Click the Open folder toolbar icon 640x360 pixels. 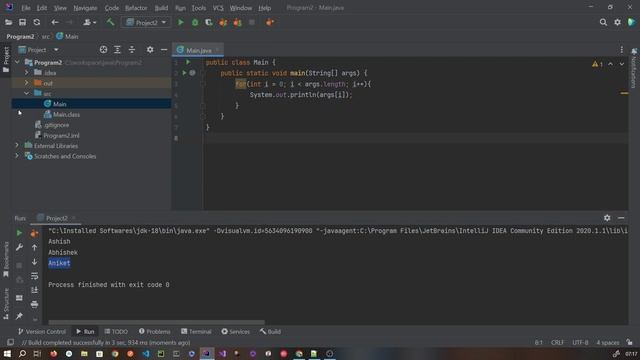point(8,22)
